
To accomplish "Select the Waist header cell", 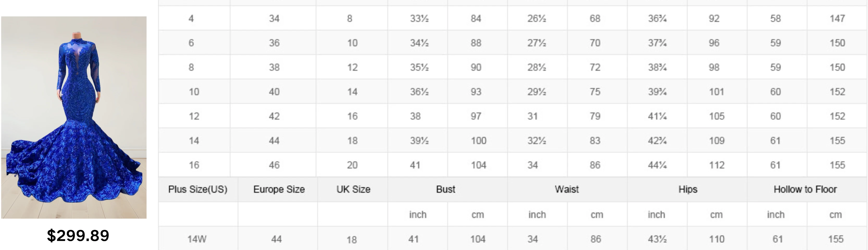I will tap(567, 189).
